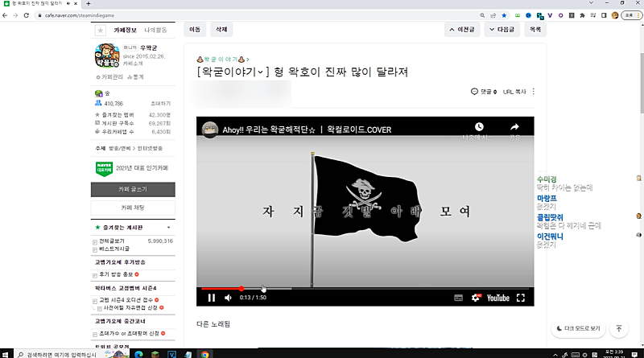
Task: Open the post's three-dot more menu
Action: point(534,92)
